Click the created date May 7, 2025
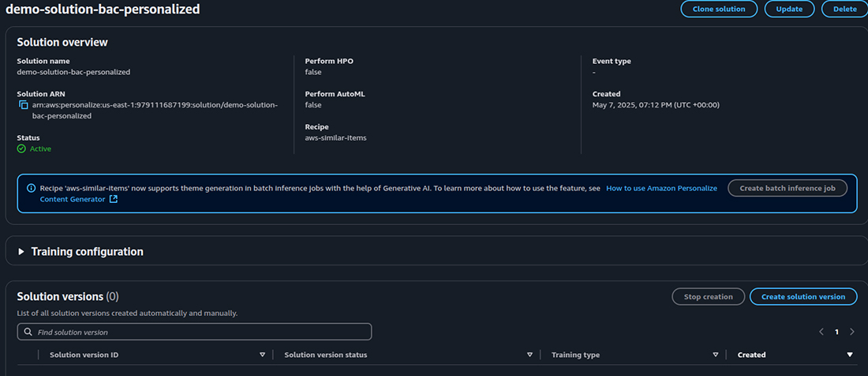The width and height of the screenshot is (868, 376). (656, 104)
